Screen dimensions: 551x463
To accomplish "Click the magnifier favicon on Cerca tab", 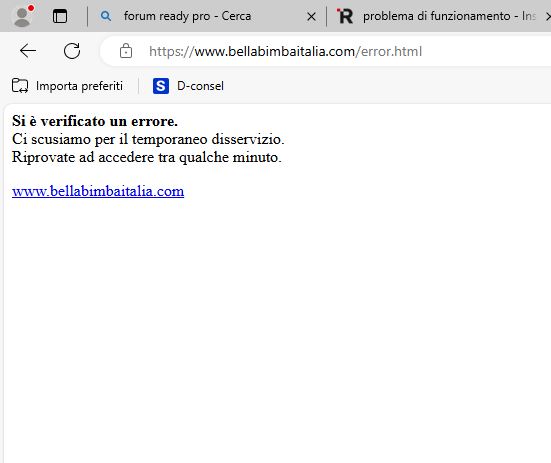I will click(x=106, y=16).
